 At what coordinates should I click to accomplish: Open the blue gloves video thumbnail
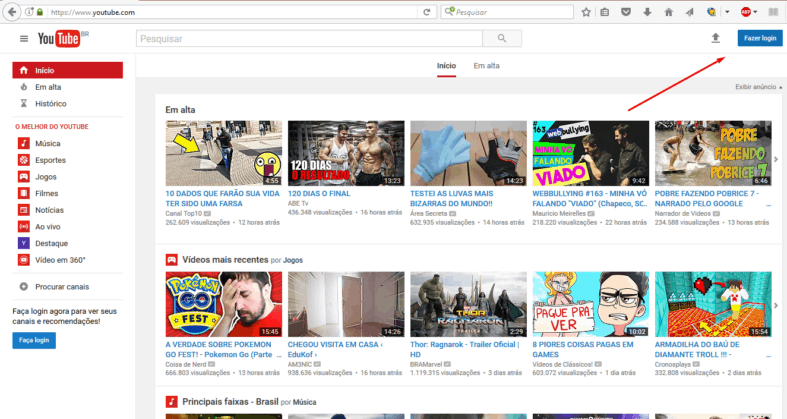[x=468, y=153]
